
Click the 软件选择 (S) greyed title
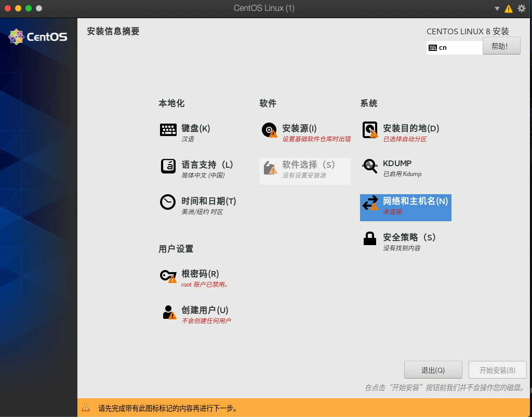click(x=309, y=165)
